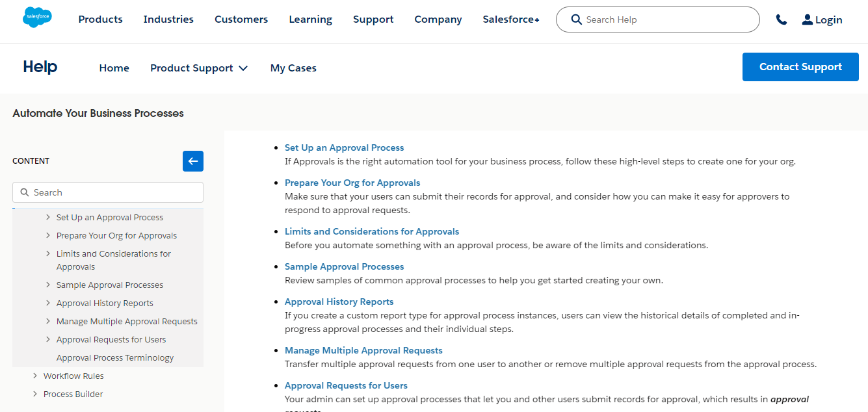Viewport: 868px width, 412px height.
Task: Expand the Workflow Rules tree node
Action: 35,376
